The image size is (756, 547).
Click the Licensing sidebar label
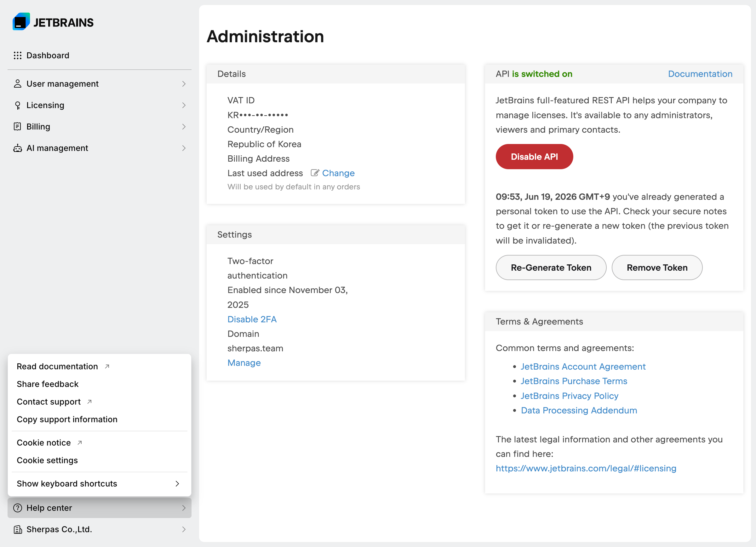tap(45, 105)
